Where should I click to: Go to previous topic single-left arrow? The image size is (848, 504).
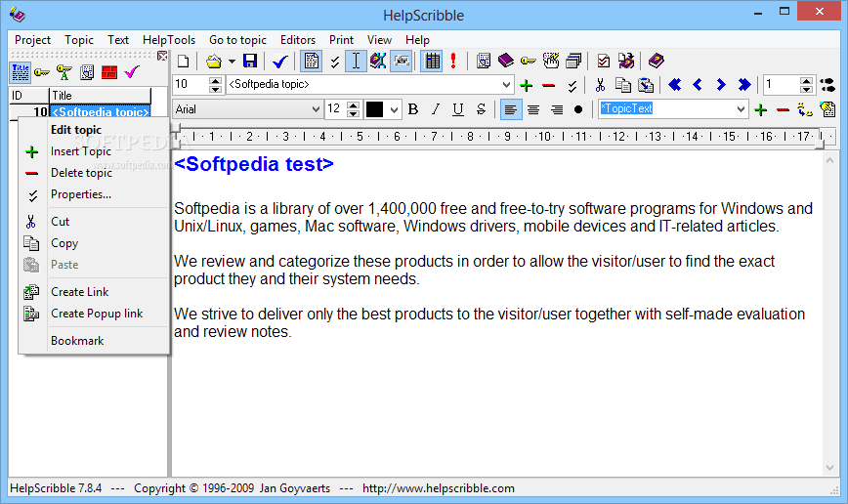coord(698,85)
